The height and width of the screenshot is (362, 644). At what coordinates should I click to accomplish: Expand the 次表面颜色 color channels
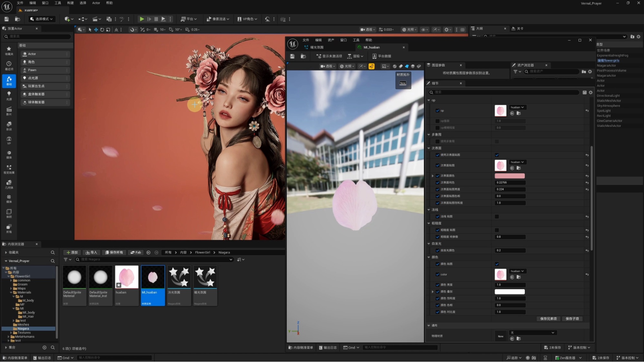(x=433, y=176)
